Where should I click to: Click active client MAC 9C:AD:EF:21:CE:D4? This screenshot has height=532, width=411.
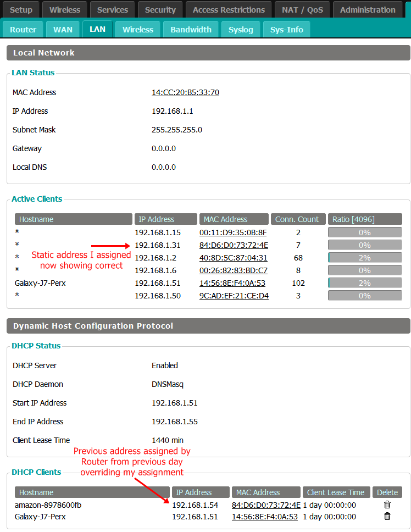tap(234, 296)
